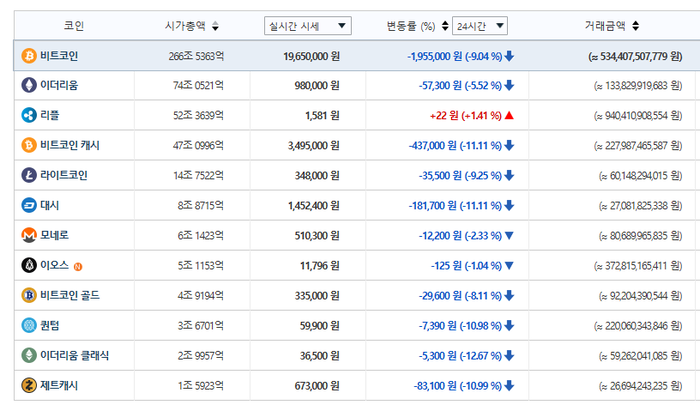Screen dimensions: 700x417
Task: Open the 비트코인 골드 coin link
Action: 70,295
